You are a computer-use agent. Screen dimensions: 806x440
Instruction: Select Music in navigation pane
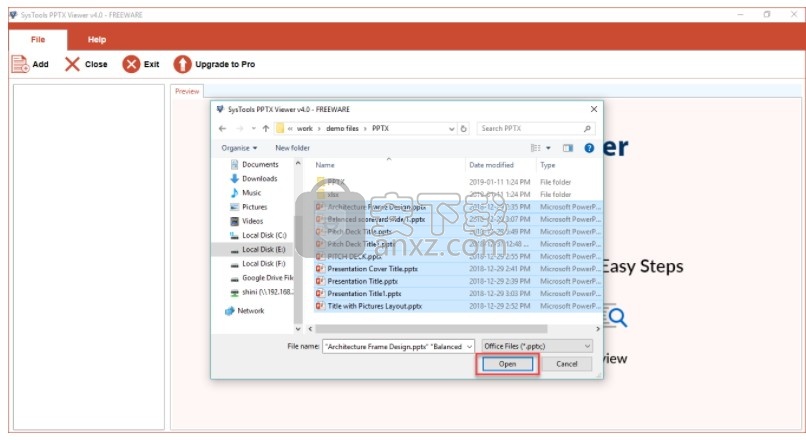pyautogui.click(x=251, y=193)
